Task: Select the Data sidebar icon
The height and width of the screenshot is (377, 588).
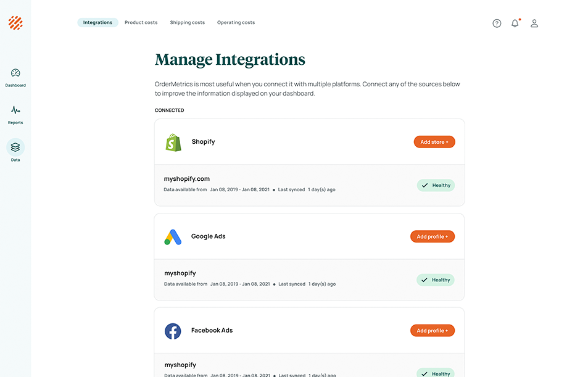Action: (x=15, y=147)
